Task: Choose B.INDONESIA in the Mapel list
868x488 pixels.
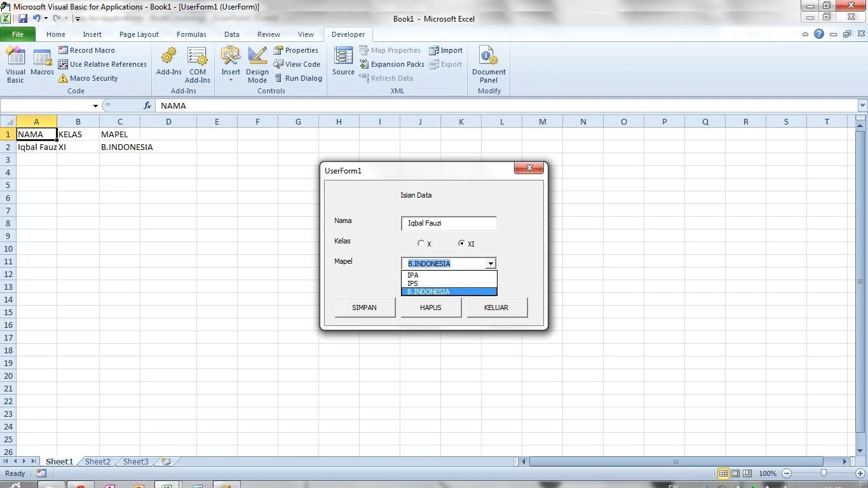Action: coord(449,292)
